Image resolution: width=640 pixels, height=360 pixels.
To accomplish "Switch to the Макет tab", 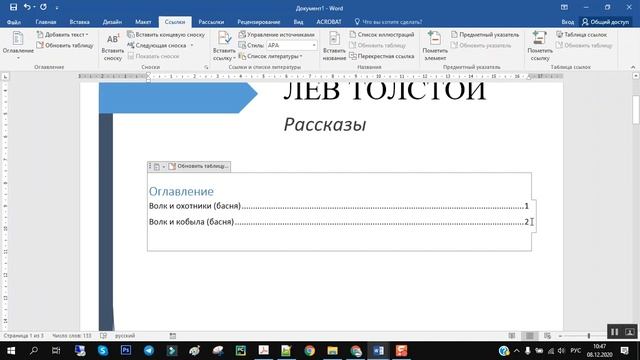I will [x=143, y=22].
